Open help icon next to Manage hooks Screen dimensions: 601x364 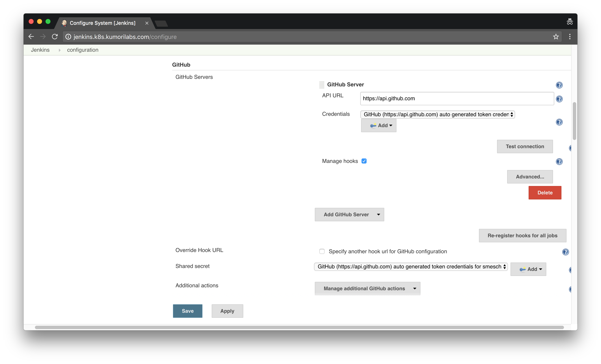pos(559,162)
